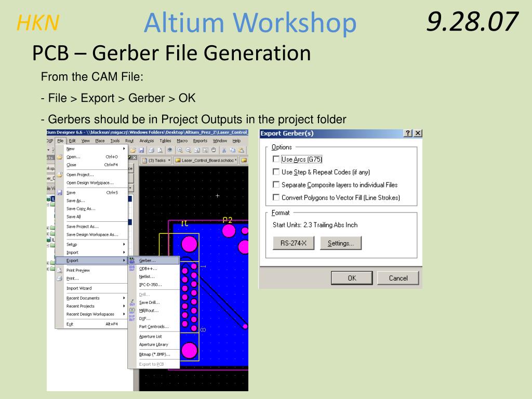Expand the Recent Documents submenu

(124, 298)
